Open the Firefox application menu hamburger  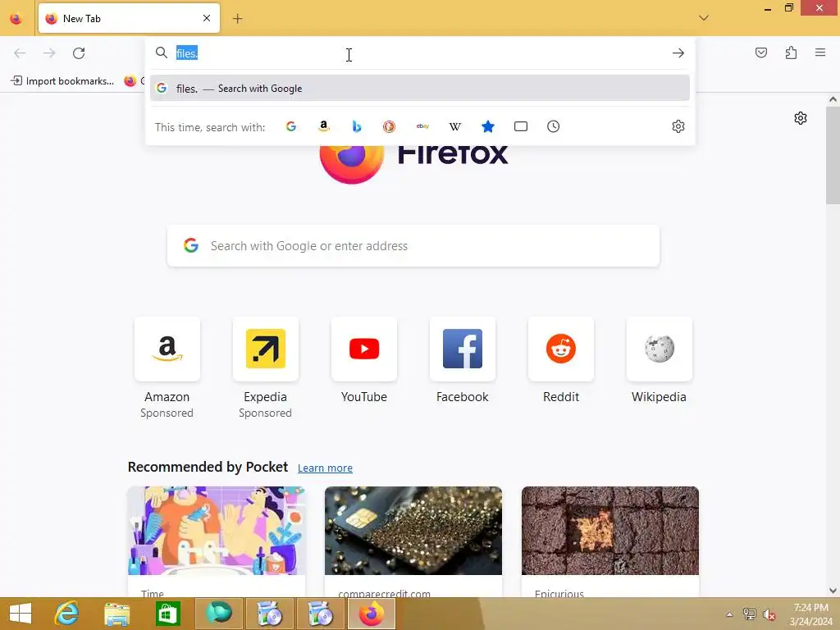pos(820,52)
